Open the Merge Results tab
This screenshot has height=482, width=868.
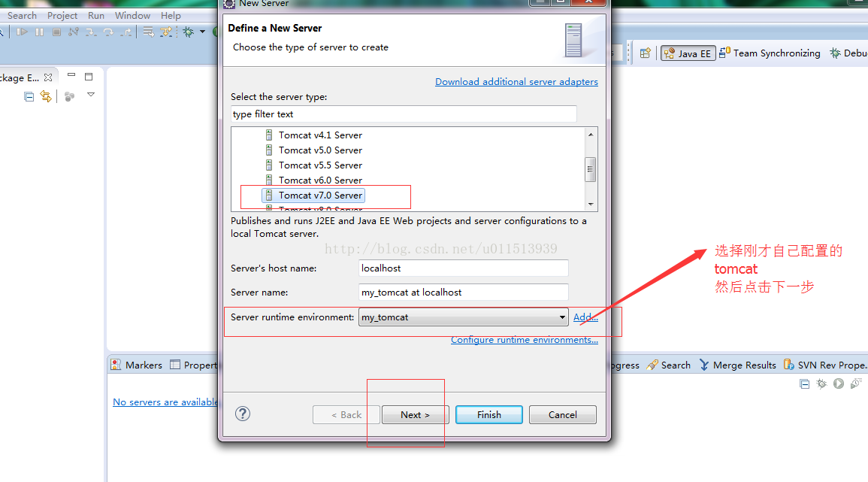click(x=738, y=365)
